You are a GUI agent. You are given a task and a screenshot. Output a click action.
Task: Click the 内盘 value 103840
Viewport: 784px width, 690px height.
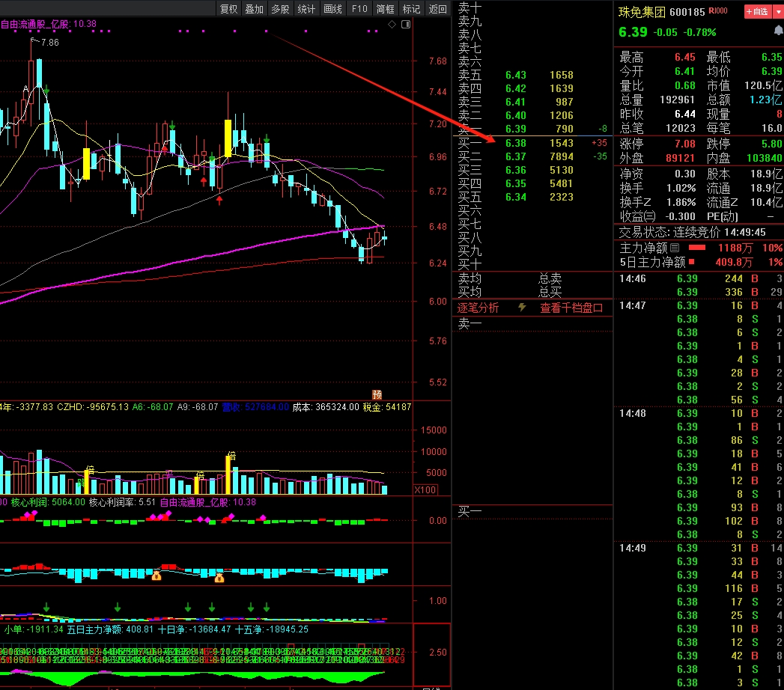coord(765,158)
